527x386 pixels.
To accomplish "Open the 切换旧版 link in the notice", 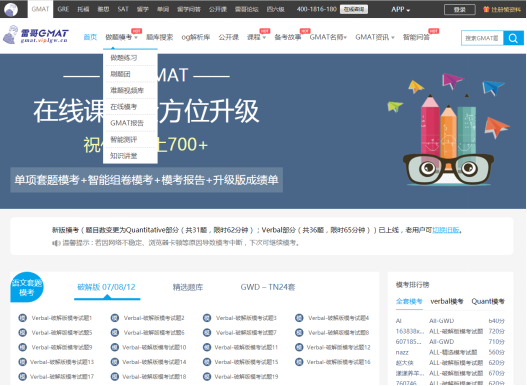I will click(446, 230).
